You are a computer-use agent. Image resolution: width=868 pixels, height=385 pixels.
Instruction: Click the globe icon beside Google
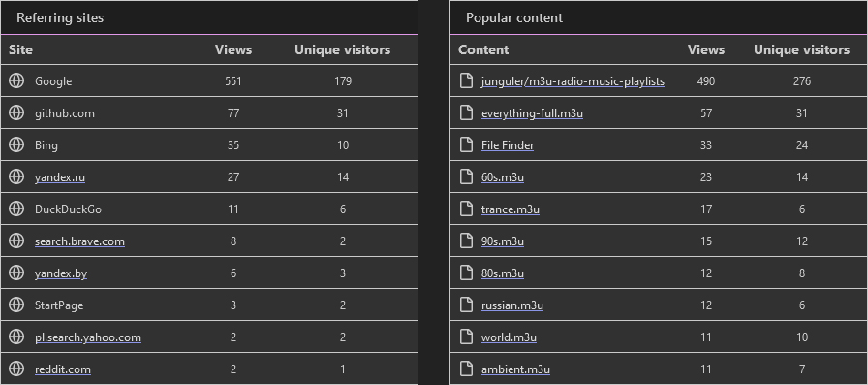click(x=16, y=80)
